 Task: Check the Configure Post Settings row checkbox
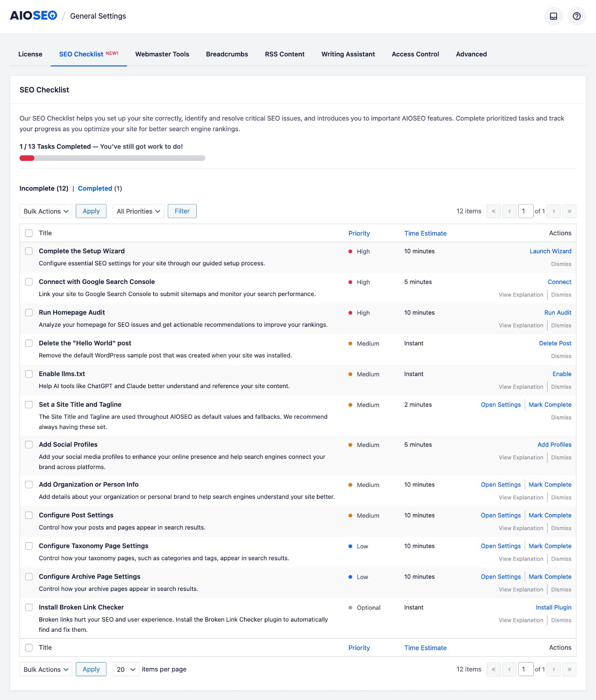coord(29,515)
